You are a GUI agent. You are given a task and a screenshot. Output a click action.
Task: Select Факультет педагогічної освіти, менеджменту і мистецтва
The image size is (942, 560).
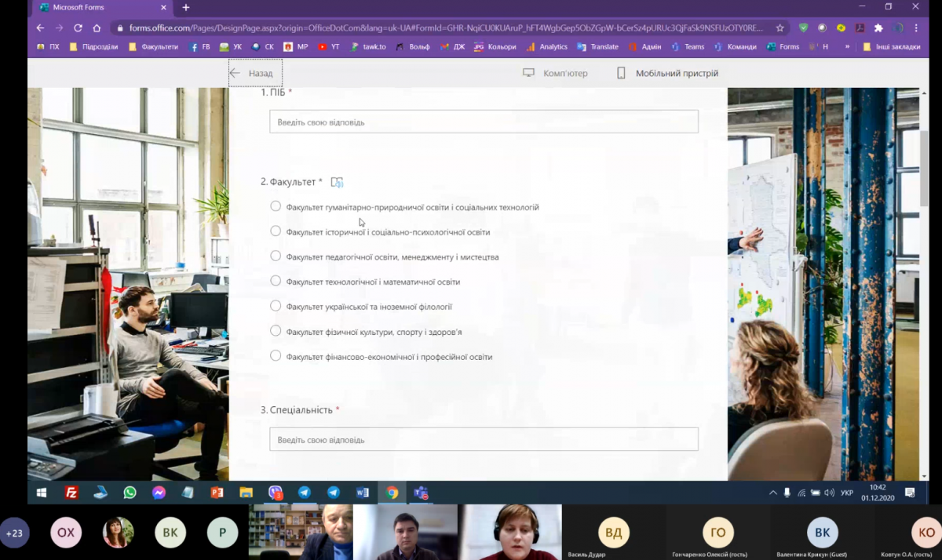pyautogui.click(x=276, y=256)
